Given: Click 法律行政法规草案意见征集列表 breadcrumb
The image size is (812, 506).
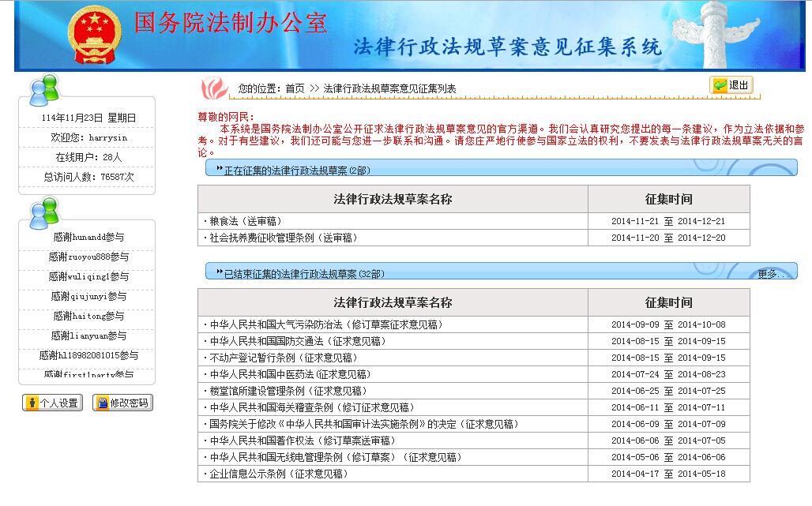Looking at the screenshot, I should (390, 88).
